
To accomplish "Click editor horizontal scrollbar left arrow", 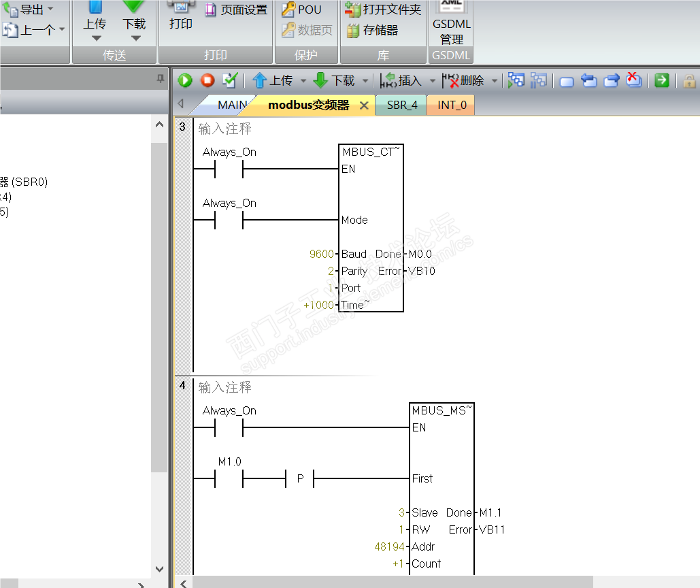I will (x=184, y=583).
